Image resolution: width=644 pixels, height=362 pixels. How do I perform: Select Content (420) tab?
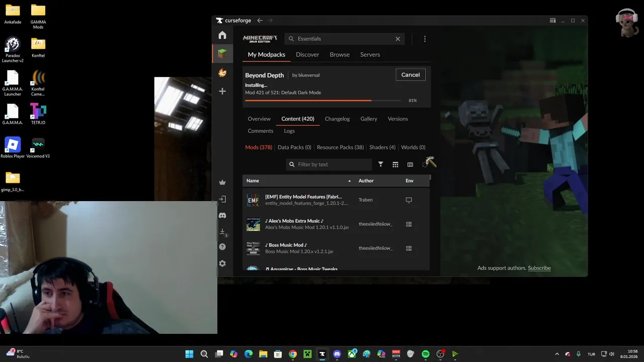point(298,119)
